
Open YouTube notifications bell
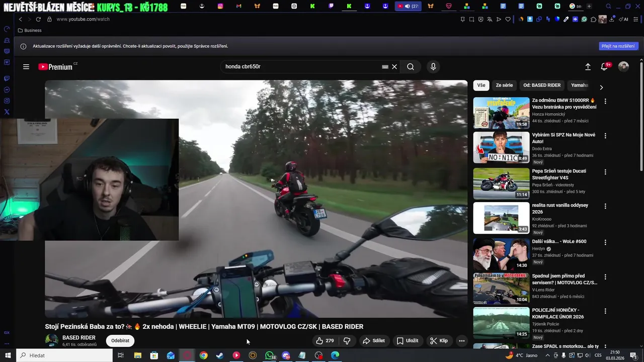(x=605, y=66)
